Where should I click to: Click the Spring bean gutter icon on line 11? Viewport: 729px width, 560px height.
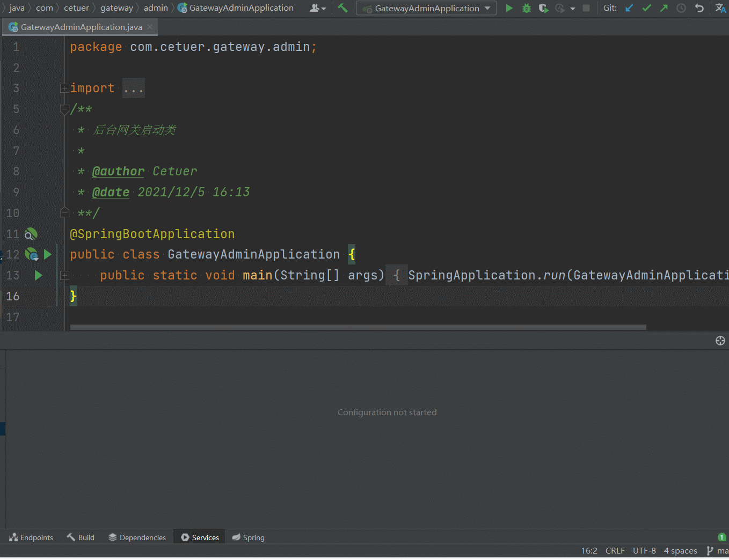click(31, 233)
